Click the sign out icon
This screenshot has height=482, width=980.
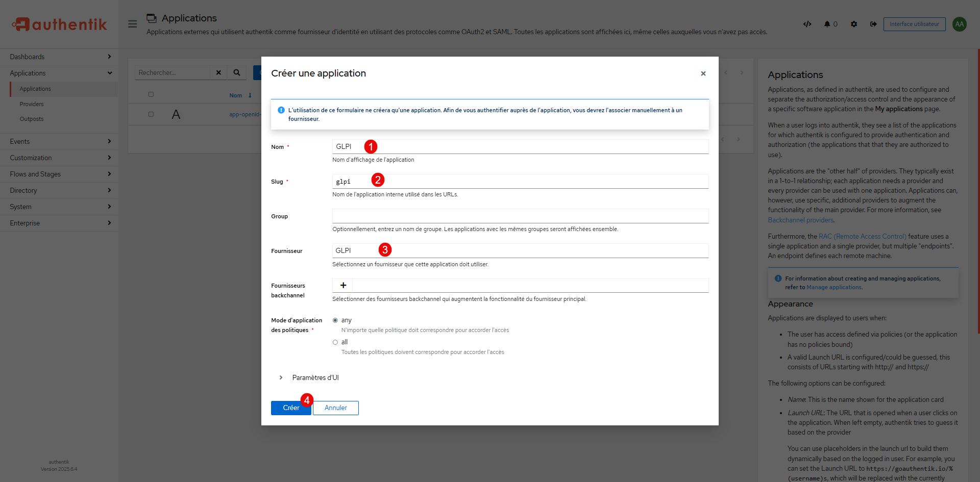[x=873, y=24]
